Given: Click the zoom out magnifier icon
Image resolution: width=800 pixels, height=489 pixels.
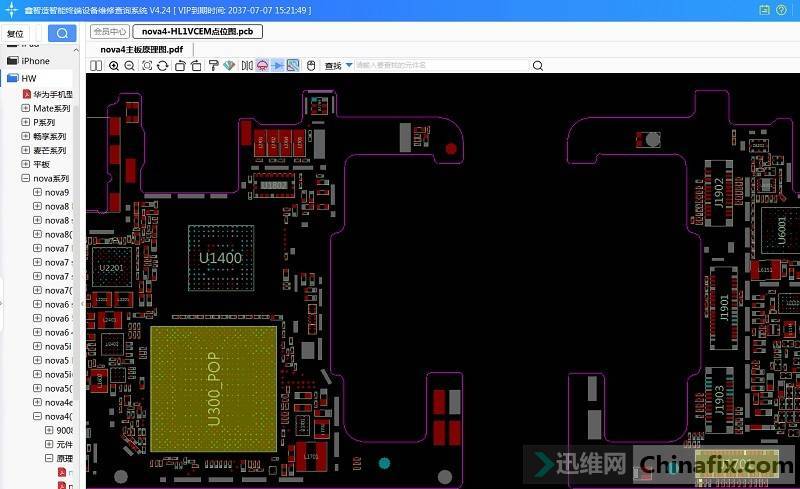Looking at the screenshot, I should point(130,66).
